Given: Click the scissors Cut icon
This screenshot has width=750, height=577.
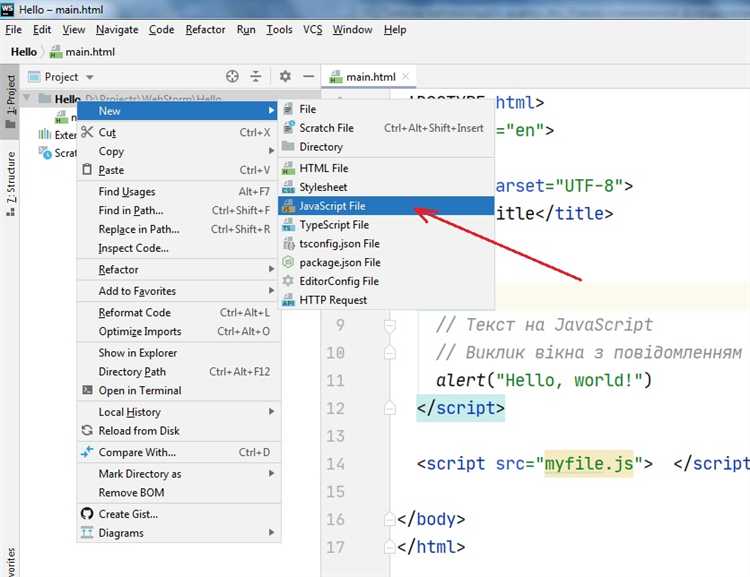Looking at the screenshot, I should click(87, 132).
